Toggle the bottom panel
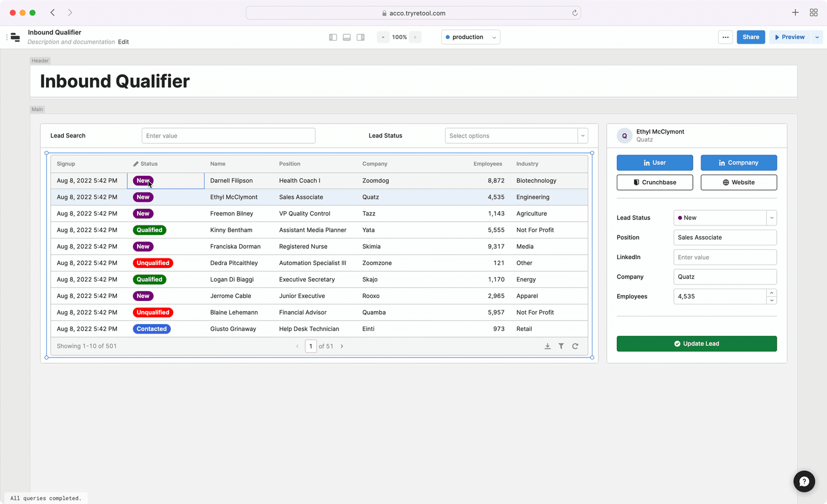The height and width of the screenshot is (504, 827). coord(347,37)
